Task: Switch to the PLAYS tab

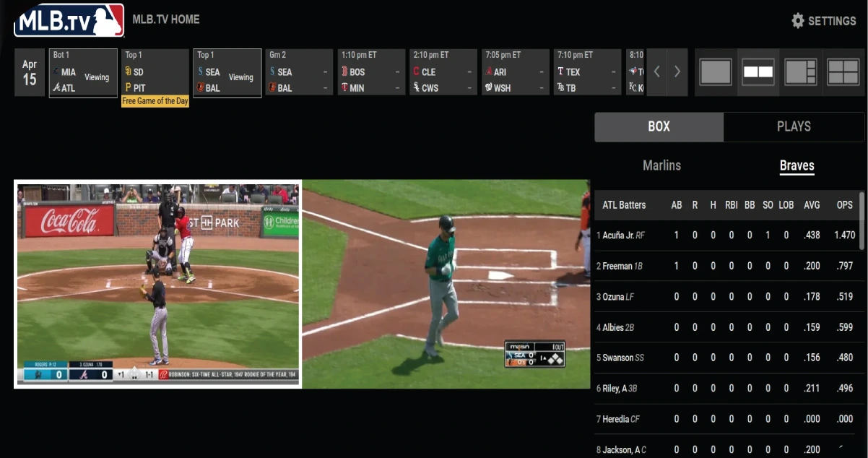Action: point(794,126)
